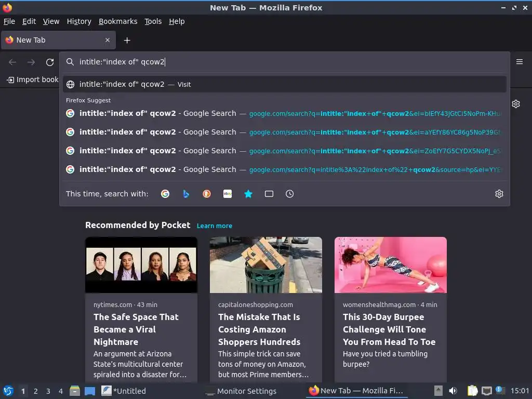The image size is (532, 399).
Task: Go forward one page
Action: click(31, 62)
